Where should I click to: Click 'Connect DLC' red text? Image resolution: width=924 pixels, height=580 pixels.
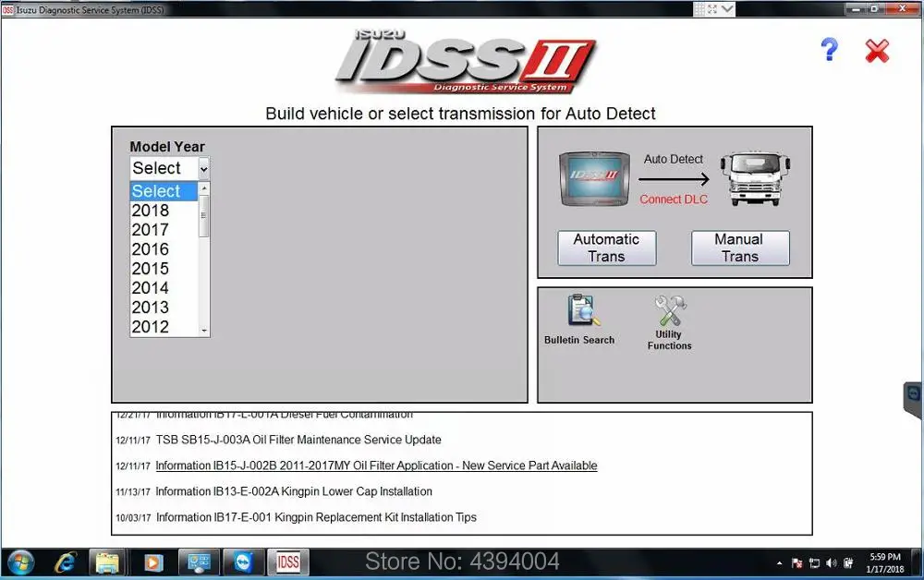point(674,199)
